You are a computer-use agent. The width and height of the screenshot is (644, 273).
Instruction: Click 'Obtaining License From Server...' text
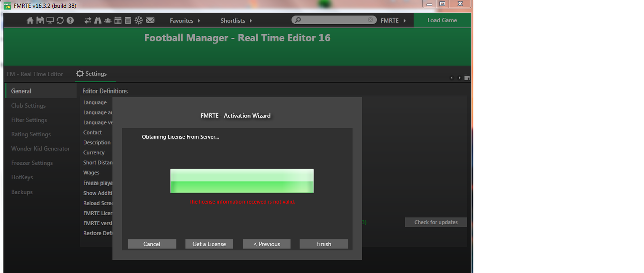click(181, 137)
